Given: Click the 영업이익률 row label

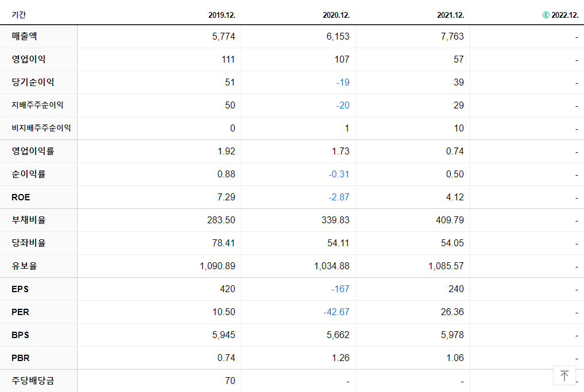Looking at the screenshot, I should click(33, 151).
